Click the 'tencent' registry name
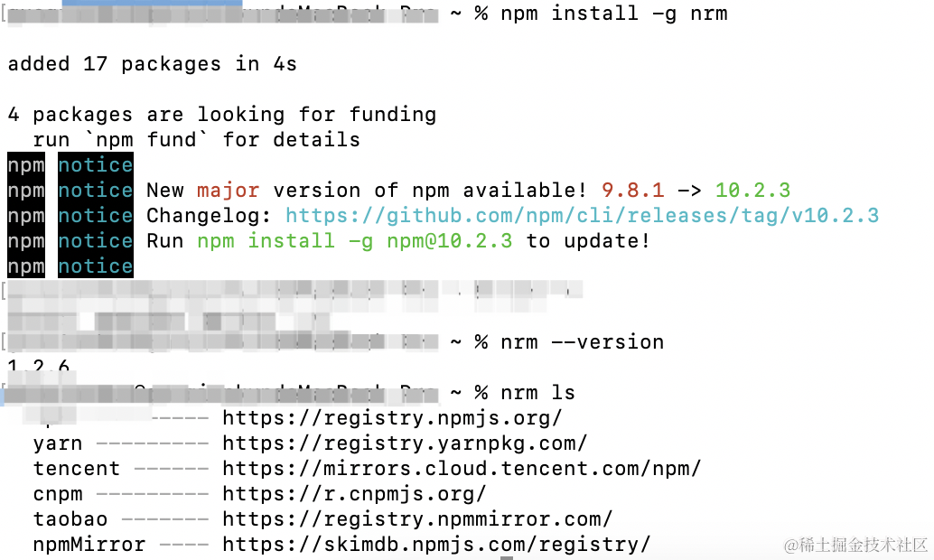 click(76, 469)
